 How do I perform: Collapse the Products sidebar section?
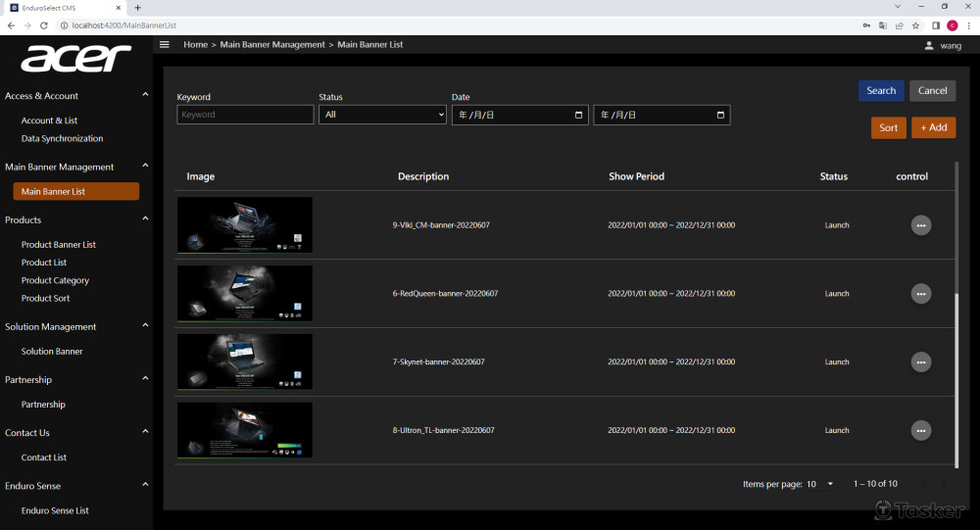coord(145,219)
